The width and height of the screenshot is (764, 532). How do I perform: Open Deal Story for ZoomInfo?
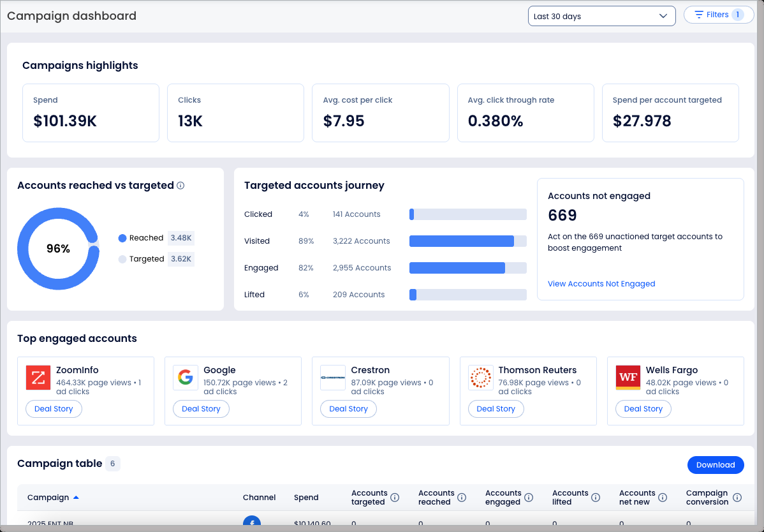(x=54, y=409)
